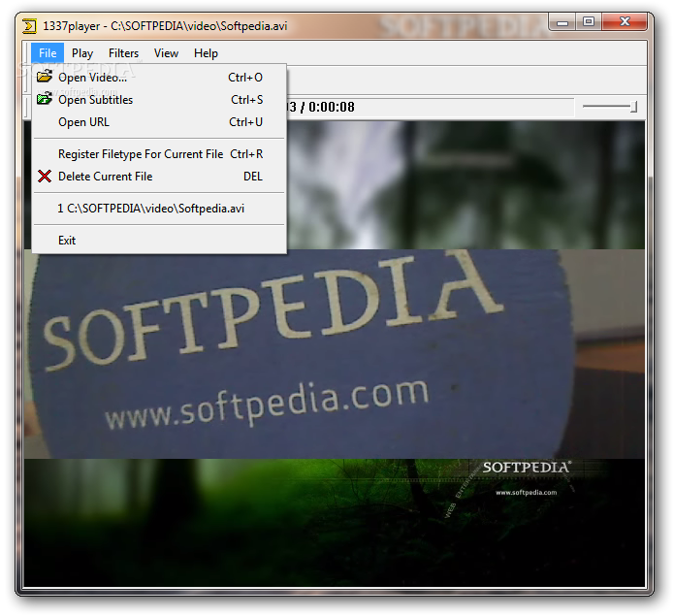The image size is (674, 616).
Task: Minimize the 1337player window
Action: tap(562, 22)
